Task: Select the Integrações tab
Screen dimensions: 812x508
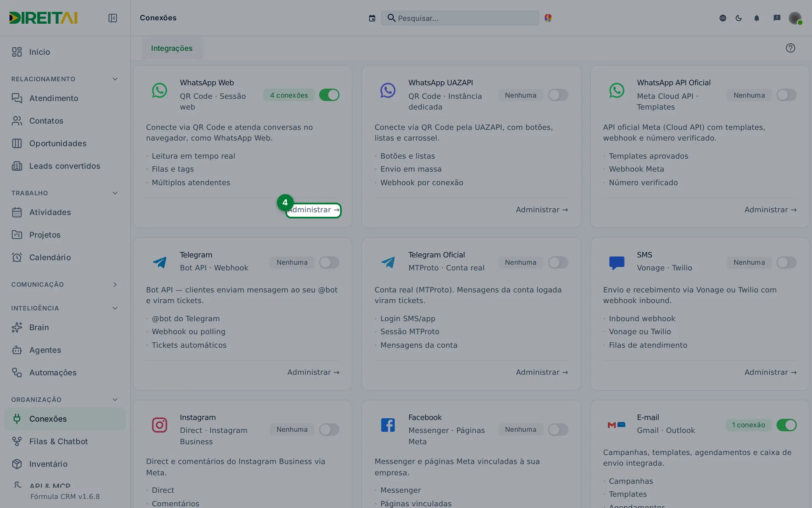Action: click(172, 48)
